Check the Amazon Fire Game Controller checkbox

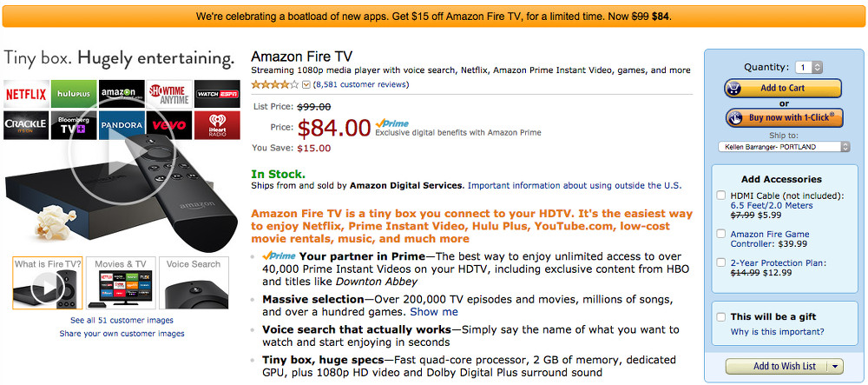click(x=721, y=234)
